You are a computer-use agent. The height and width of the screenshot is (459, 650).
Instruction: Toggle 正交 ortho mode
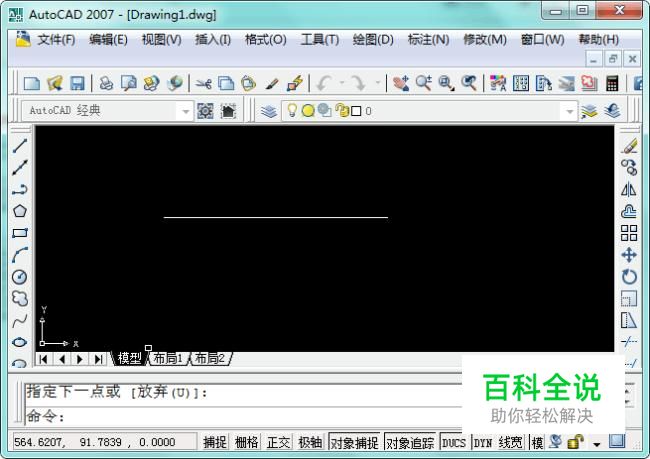[278, 442]
